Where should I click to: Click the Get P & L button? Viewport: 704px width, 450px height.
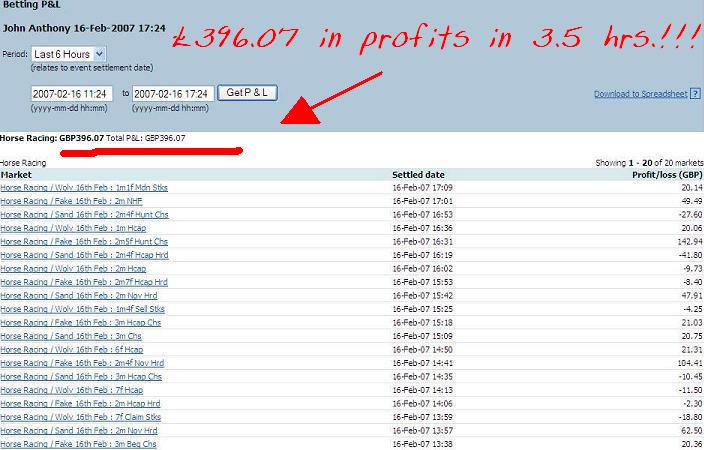(x=247, y=93)
